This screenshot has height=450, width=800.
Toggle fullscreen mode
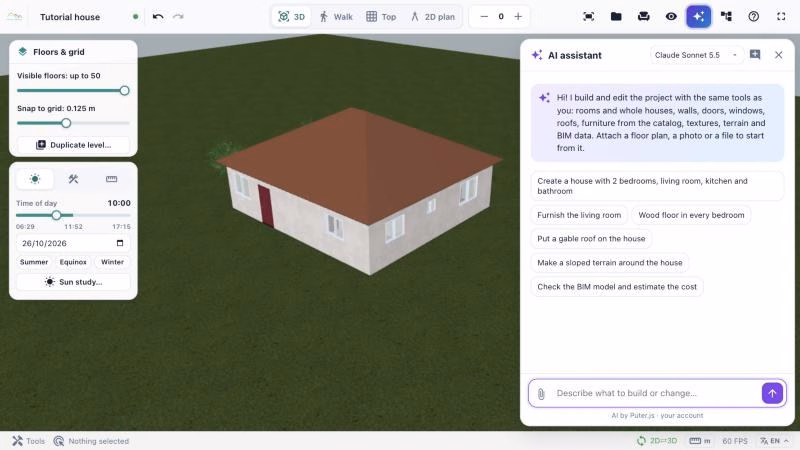pos(781,16)
